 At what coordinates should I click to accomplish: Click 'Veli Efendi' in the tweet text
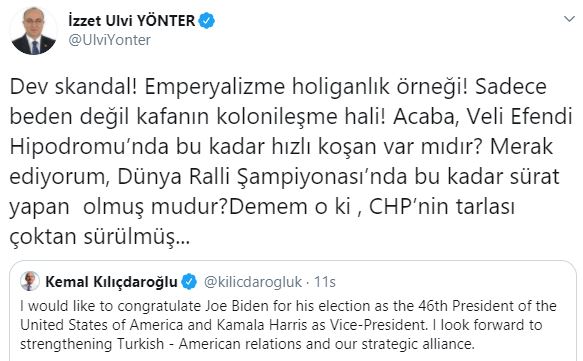pyautogui.click(x=519, y=117)
